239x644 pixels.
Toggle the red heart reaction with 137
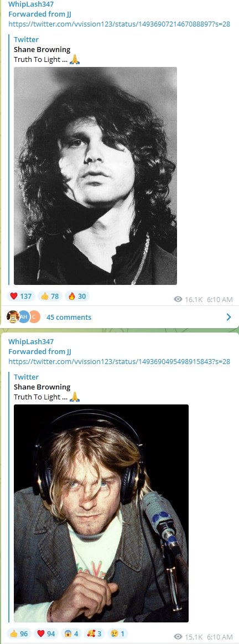(x=20, y=296)
